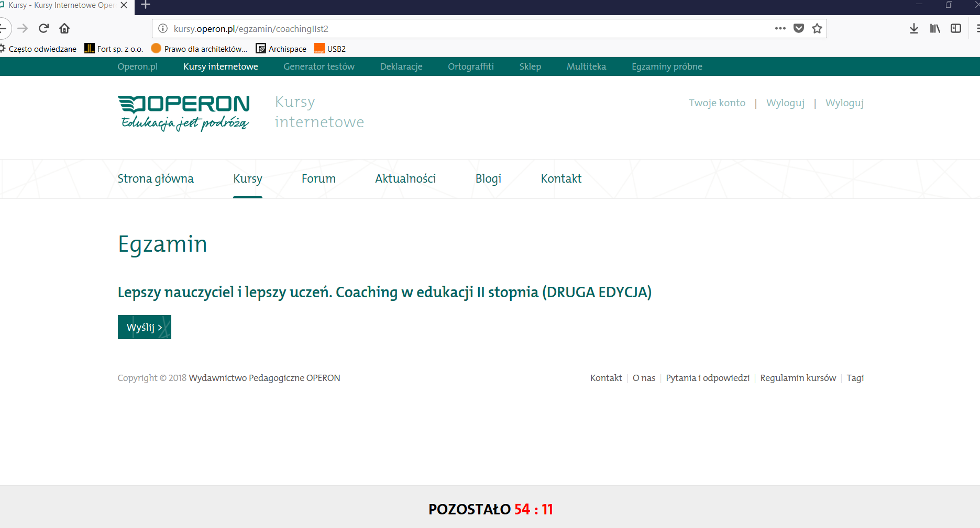Screen dimensions: 980x528
Task: Open Kontakt footer link
Action: coord(606,378)
